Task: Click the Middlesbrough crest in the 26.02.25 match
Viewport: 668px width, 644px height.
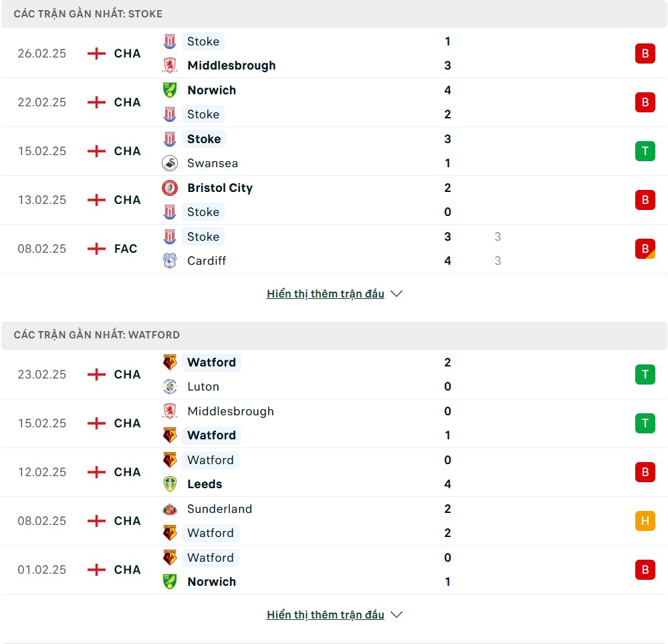Action: 170,66
